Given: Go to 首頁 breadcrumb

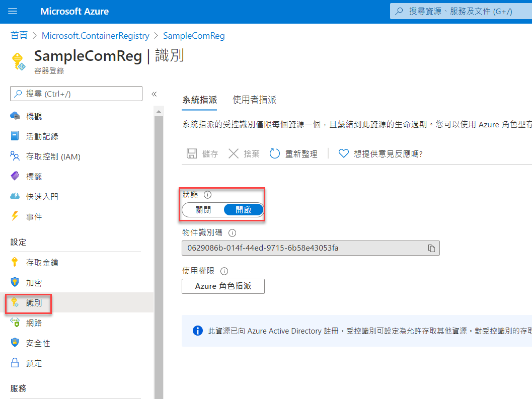Looking at the screenshot, I should pos(19,35).
